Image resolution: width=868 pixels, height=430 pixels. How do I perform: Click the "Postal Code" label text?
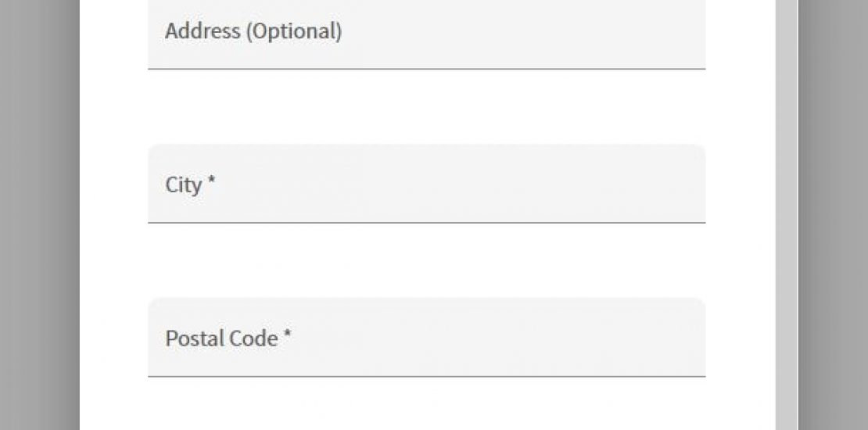(222, 339)
